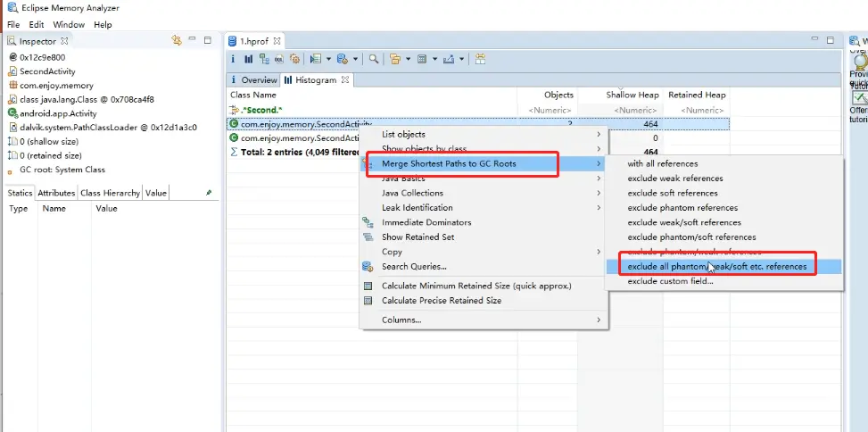Open dropdown arrow next to Query Browser icon
868x432 pixels.
click(x=355, y=59)
